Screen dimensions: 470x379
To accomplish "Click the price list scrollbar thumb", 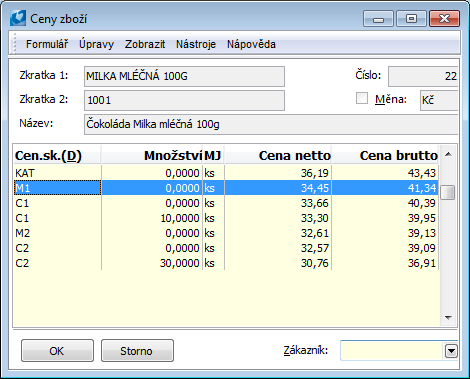I will pos(448,193).
